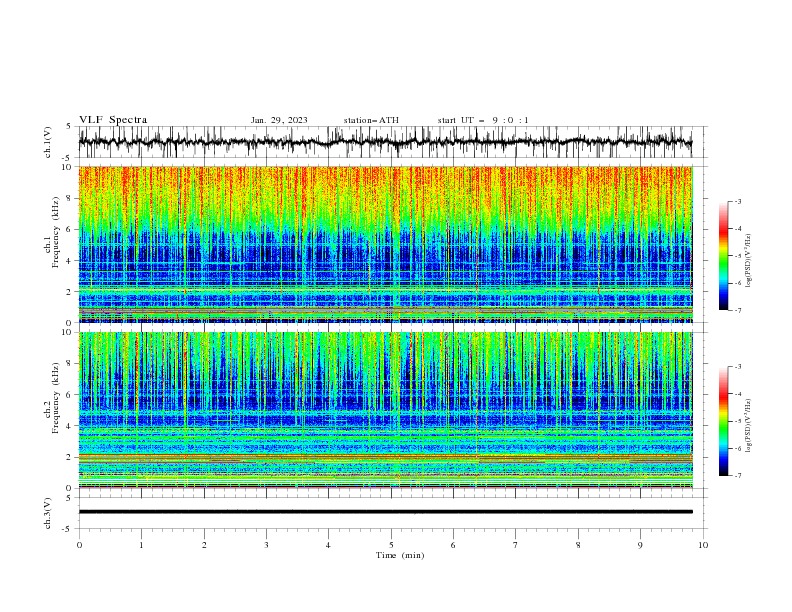Click the 'station=ATH' label
This screenshot has height=612, width=792.
pos(371,120)
